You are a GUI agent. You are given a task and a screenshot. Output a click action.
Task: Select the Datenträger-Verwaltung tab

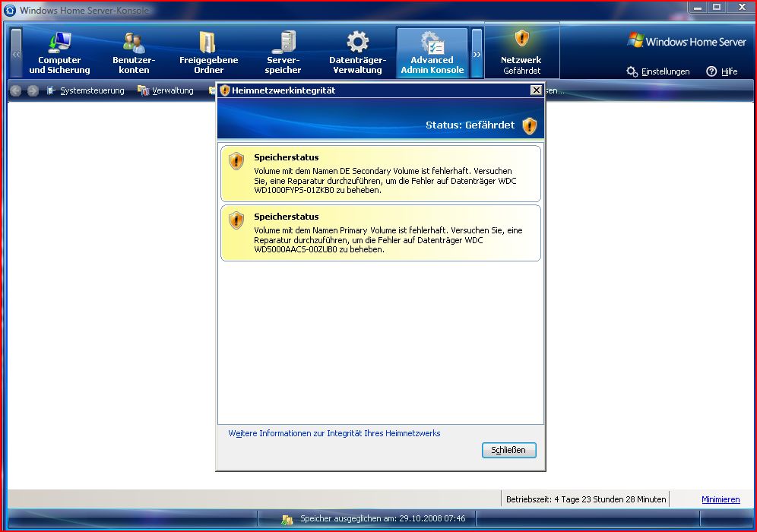[x=357, y=52]
